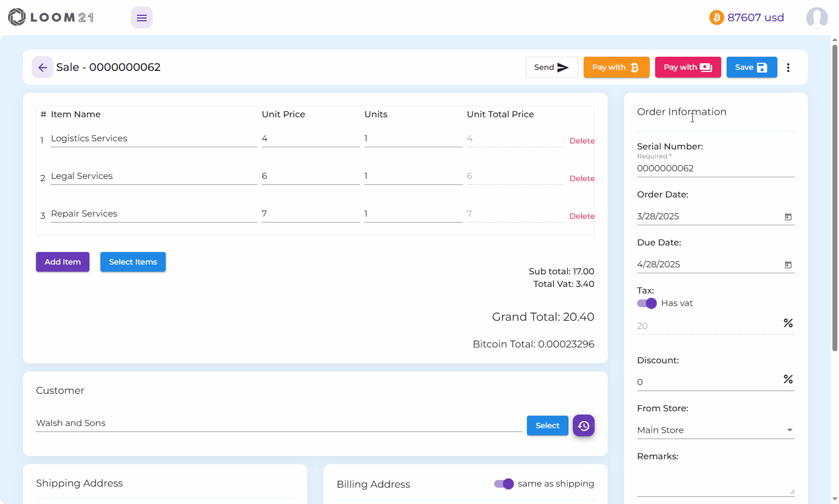Click the Sub total: 17.00 text
Viewport: 839px width, 504px height.
(x=561, y=271)
